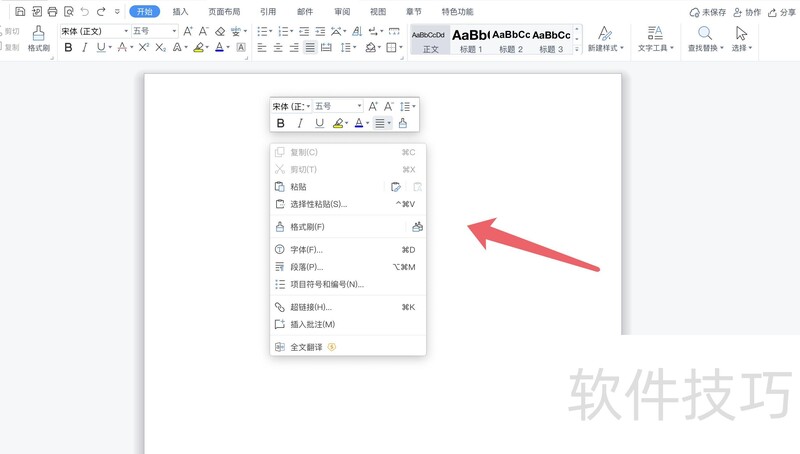
Task: Expand the styles gallery more arrow
Action: (577, 49)
